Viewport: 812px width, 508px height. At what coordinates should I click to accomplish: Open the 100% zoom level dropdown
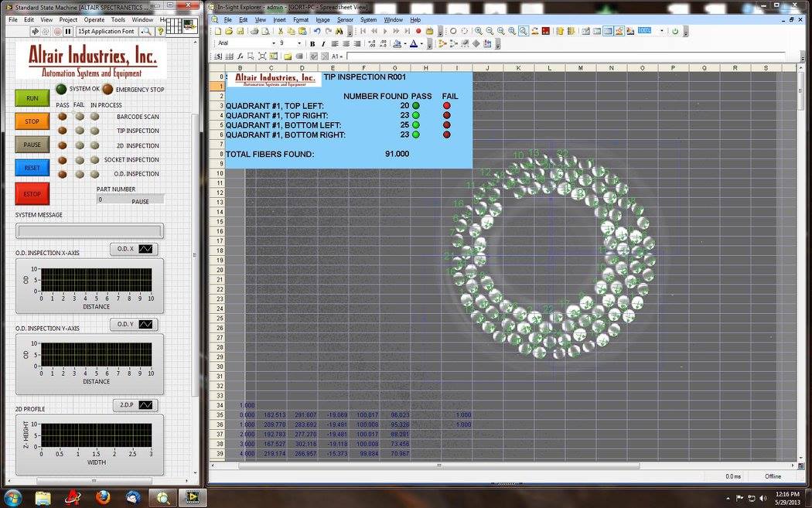pyautogui.click(x=661, y=31)
